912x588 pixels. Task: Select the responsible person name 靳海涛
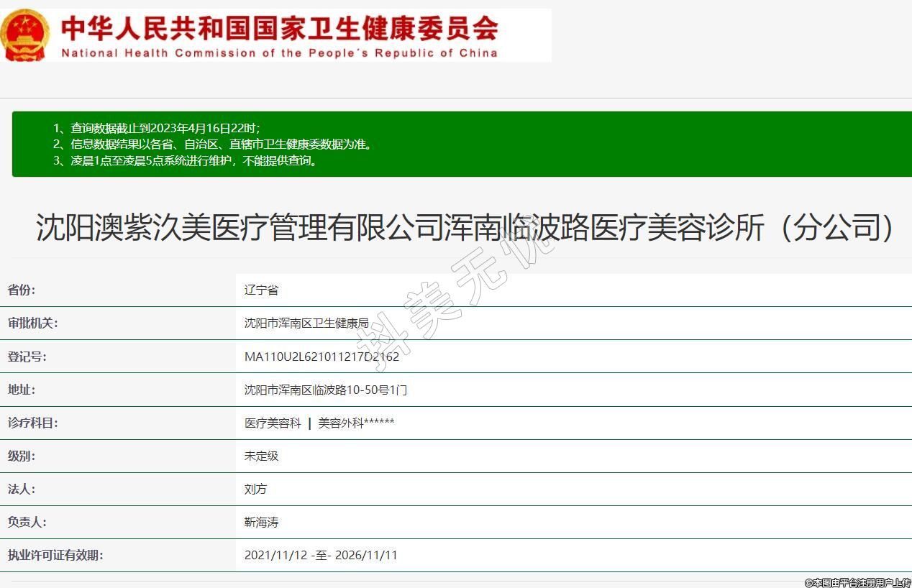tap(261, 522)
